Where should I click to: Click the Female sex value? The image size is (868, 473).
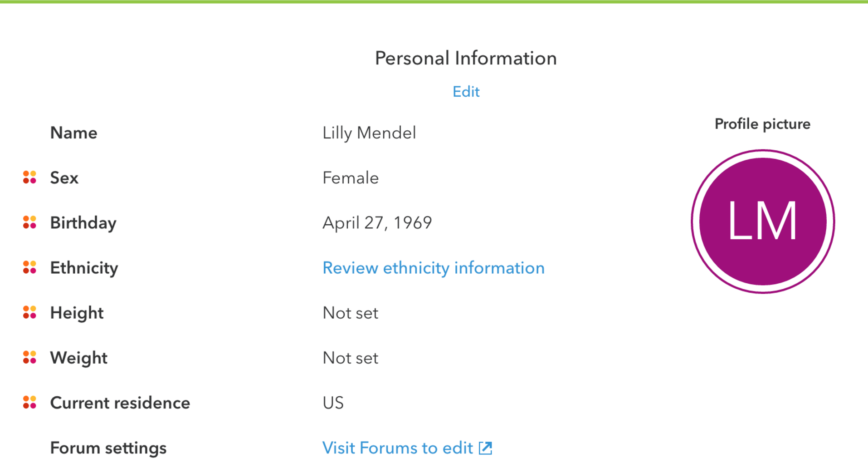click(x=351, y=178)
